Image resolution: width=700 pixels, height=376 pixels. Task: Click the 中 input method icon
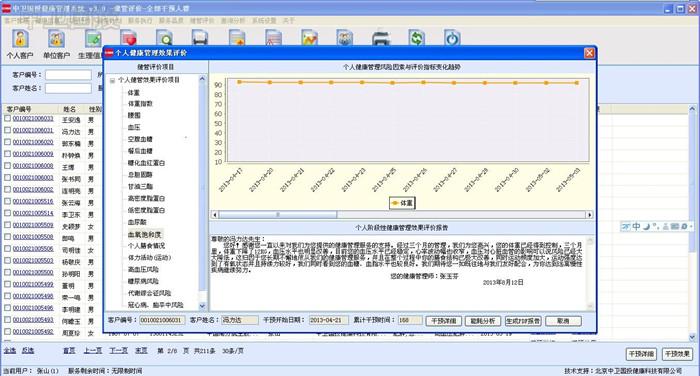coord(637,226)
